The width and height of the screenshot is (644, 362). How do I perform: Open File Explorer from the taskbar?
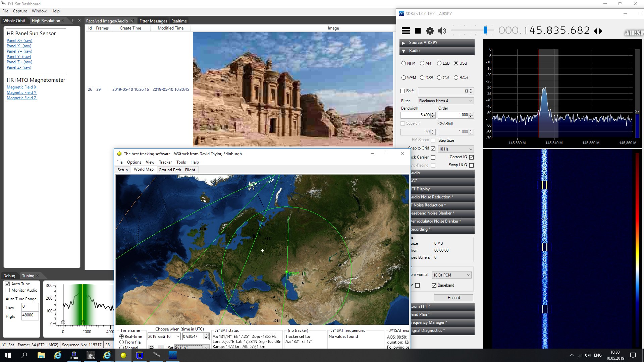point(41,355)
